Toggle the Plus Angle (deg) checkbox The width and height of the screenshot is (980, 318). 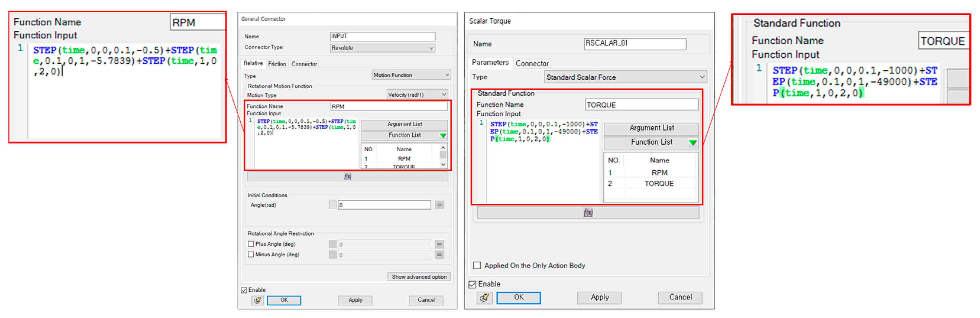tap(251, 244)
